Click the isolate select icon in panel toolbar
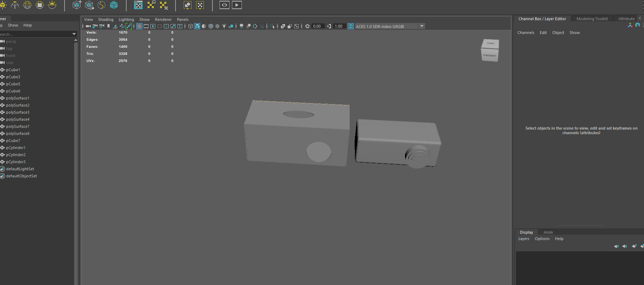Viewport: 644px width, 285px height. [x=272, y=26]
